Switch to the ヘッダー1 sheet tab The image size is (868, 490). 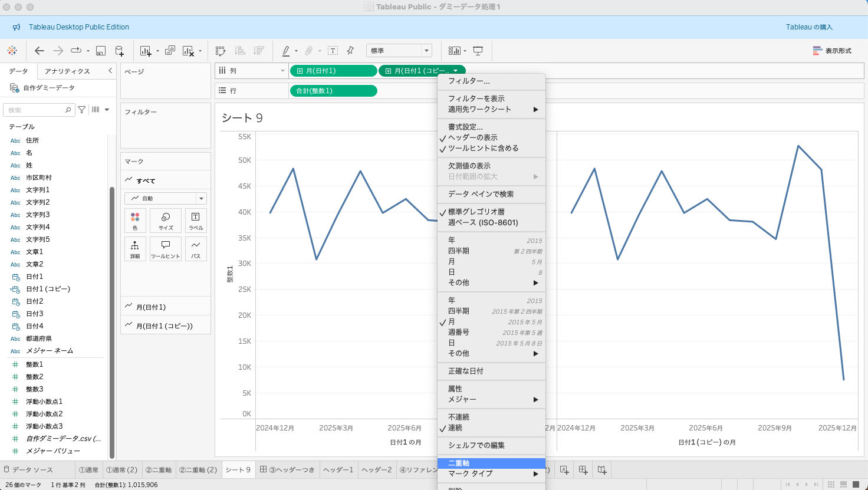(x=338, y=470)
